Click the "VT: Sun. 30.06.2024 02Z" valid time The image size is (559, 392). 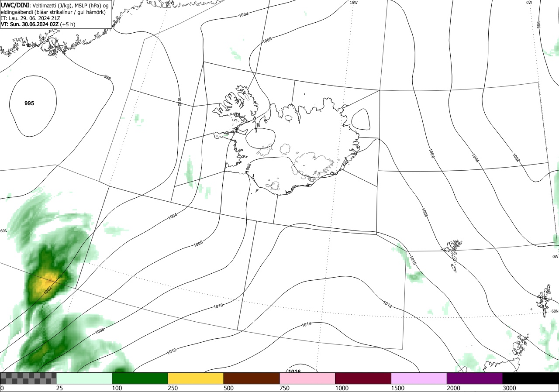(x=31, y=24)
